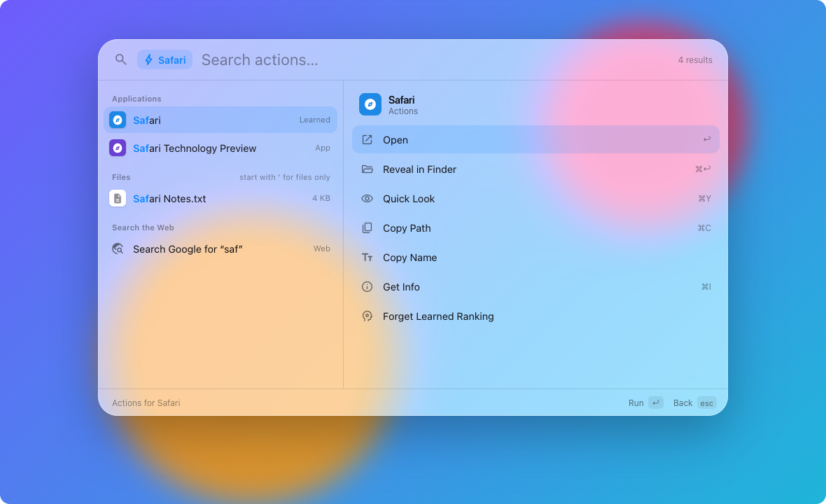
Task: Select Reveal in Finder action
Action: (535, 169)
